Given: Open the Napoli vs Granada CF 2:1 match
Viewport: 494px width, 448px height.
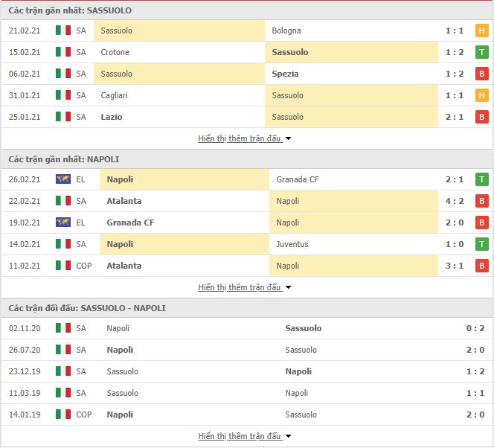Looking at the screenshot, I should (247, 179).
